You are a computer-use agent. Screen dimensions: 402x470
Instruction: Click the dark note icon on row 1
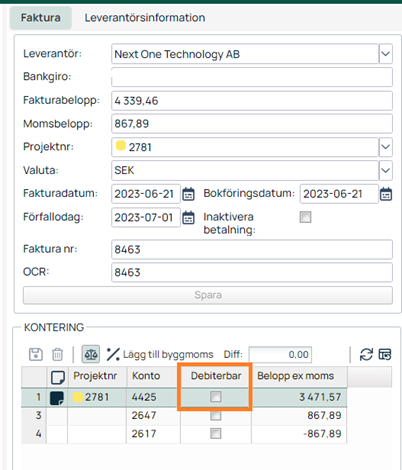pyautogui.click(x=57, y=398)
